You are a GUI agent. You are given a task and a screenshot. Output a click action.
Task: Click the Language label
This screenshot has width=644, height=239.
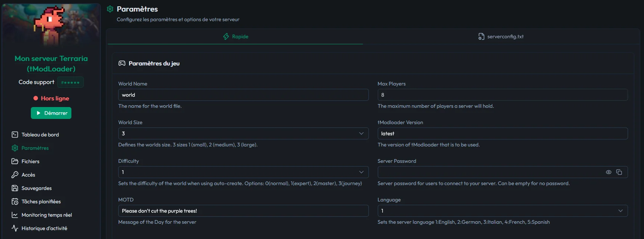tap(389, 200)
